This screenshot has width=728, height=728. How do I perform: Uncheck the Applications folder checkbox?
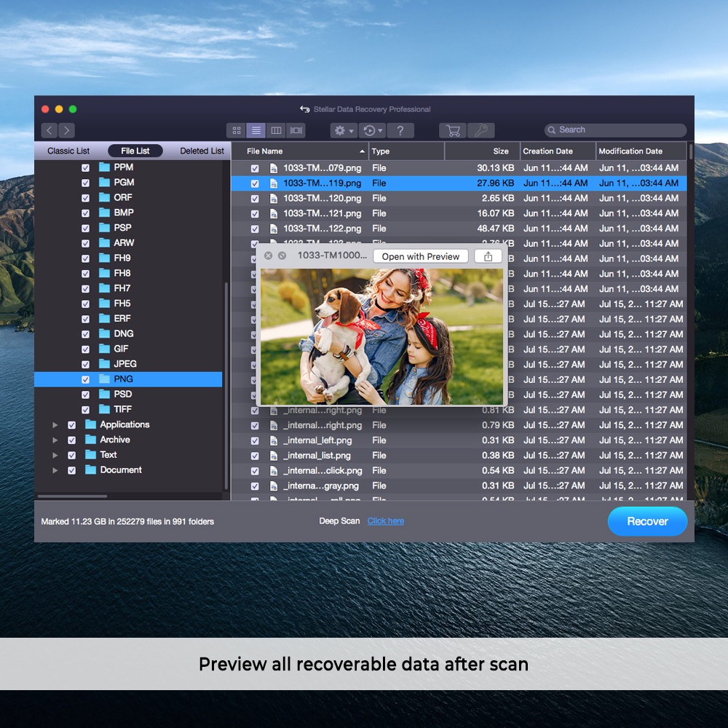point(71,425)
